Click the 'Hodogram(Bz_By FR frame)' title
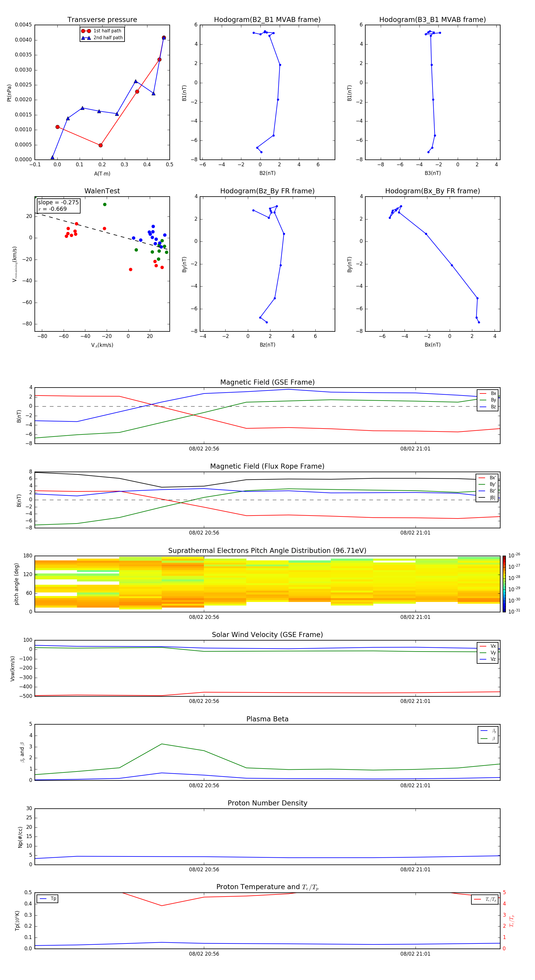 pos(267,191)
